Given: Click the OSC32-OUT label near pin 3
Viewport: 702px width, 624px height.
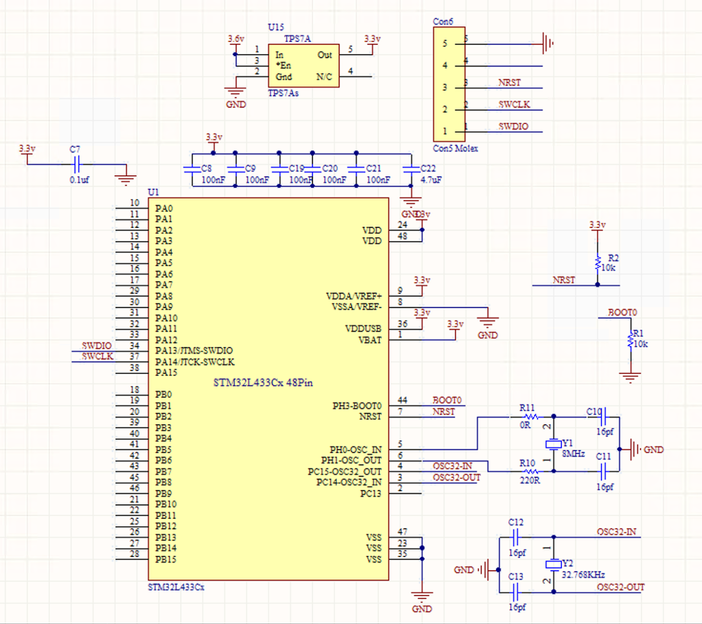Looking at the screenshot, I should (456, 478).
